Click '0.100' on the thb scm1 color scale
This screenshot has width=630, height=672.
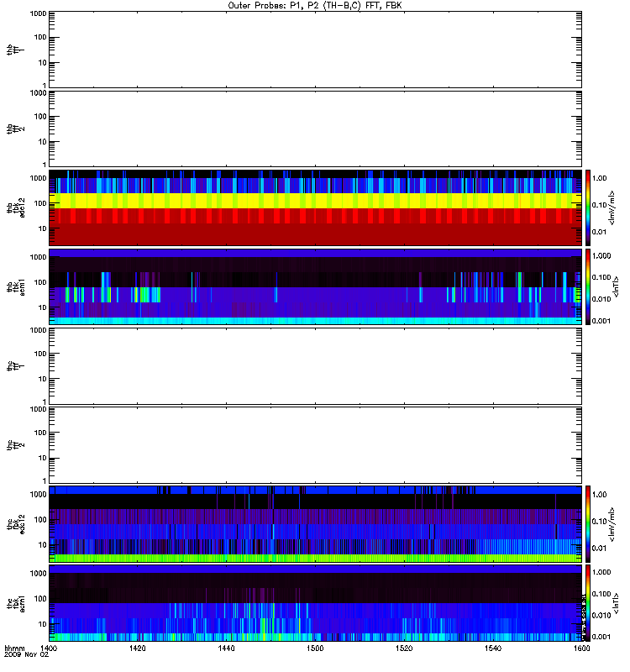[601, 277]
